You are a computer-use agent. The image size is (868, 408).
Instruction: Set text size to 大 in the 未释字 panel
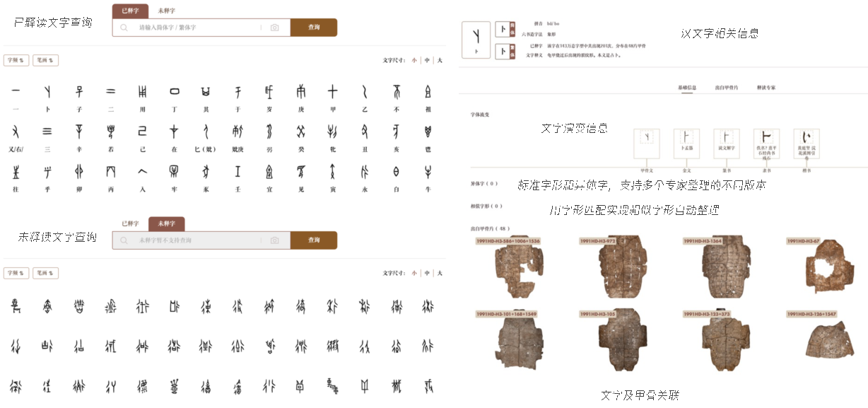click(x=439, y=273)
